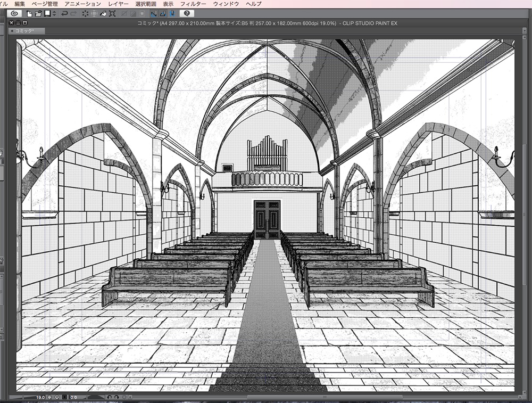Click the Invert selected area icon
This screenshot has width=532, height=403.
134,14
